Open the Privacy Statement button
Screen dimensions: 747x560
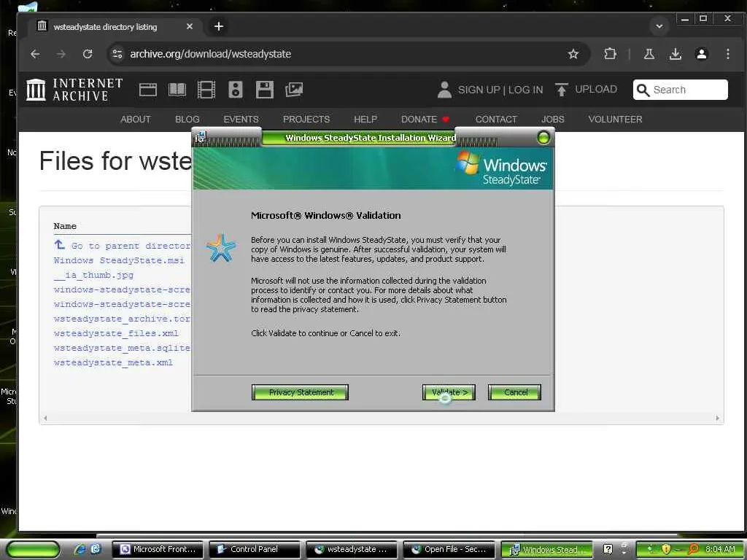(x=300, y=392)
